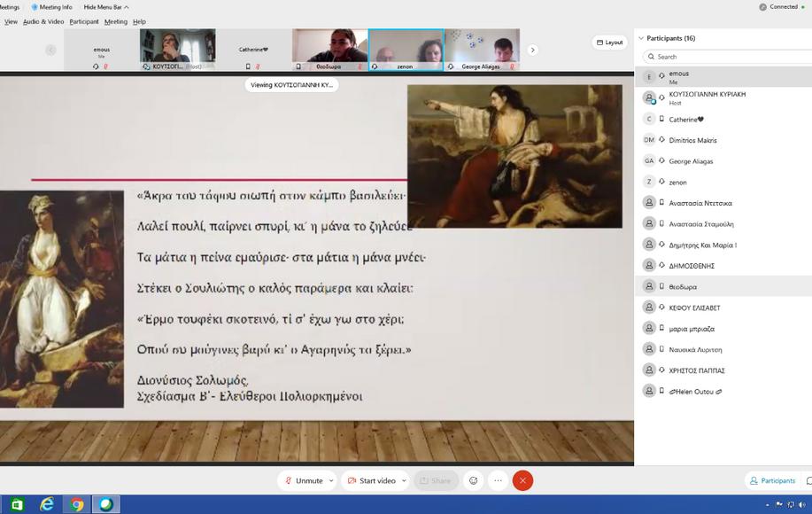The image size is (812, 514).
Task: Click the Meeting Info tab
Action: 51,7
